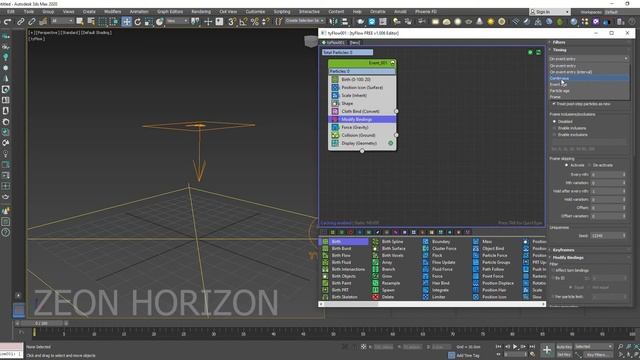Choose 'Frame' in the timing dropdown list

(x=589, y=97)
